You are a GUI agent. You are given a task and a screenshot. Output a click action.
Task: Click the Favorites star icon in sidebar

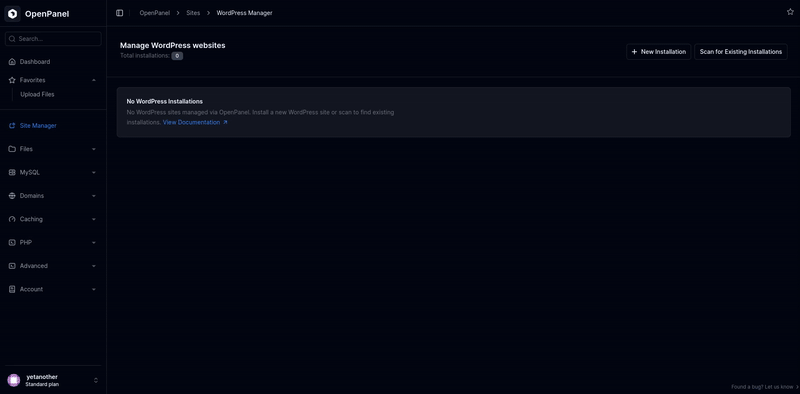click(x=12, y=80)
